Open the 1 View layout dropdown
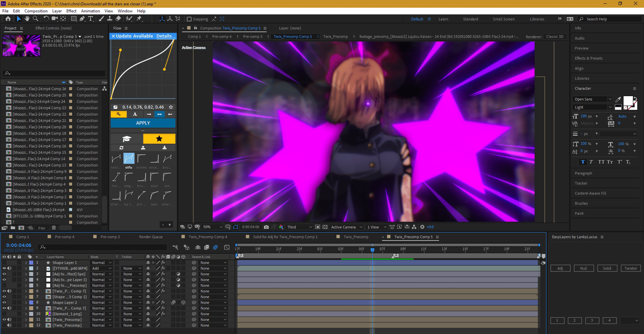The height and width of the screenshot is (334, 644). pyautogui.click(x=377, y=227)
